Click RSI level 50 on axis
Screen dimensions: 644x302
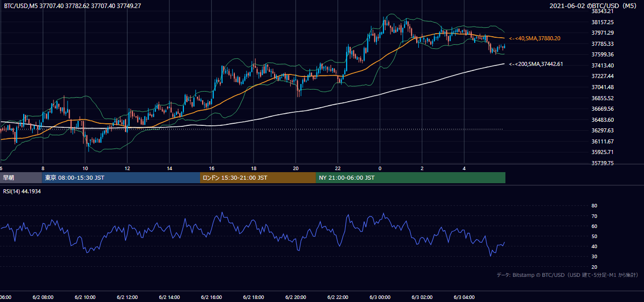tap(594, 236)
